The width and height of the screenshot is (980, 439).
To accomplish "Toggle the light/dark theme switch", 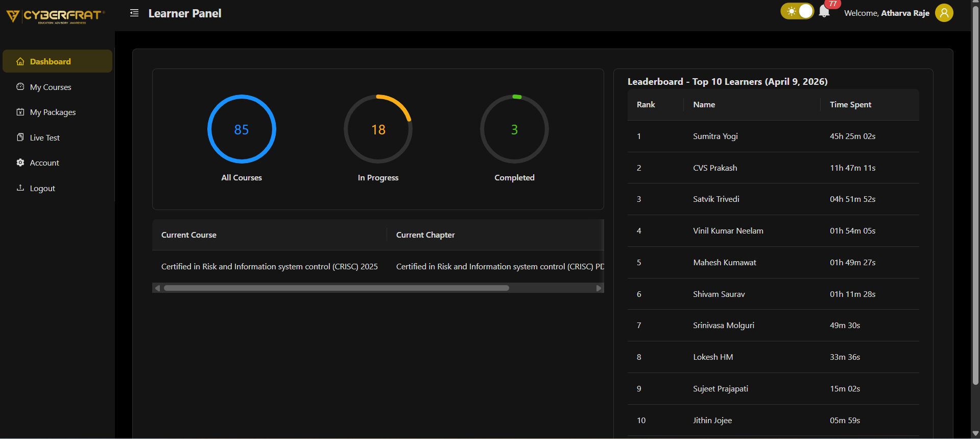I will 797,11.
